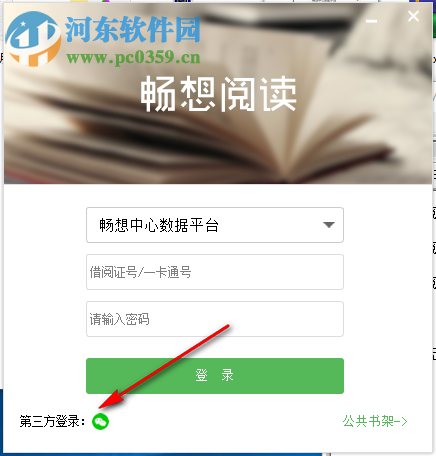Open the 公共书架-> link
The height and width of the screenshot is (456, 436).
point(375,421)
